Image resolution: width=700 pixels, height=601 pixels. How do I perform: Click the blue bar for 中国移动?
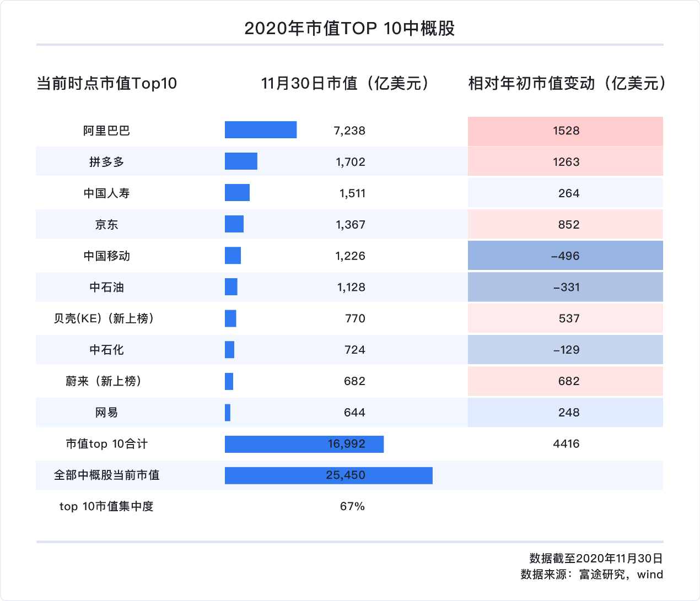[233, 256]
